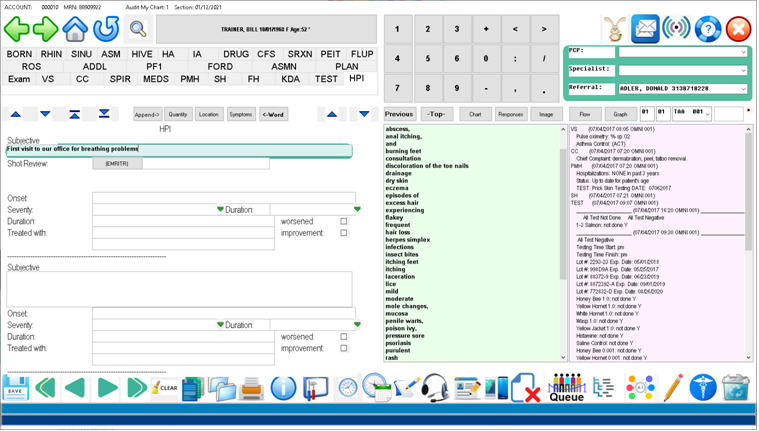Click the blue info icon
This screenshot has width=759, height=431.
(x=283, y=388)
